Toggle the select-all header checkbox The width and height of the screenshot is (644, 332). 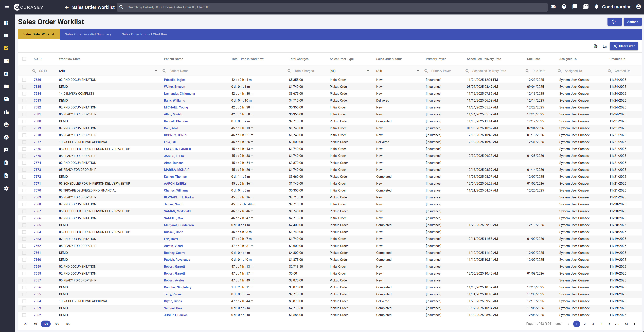24,59
